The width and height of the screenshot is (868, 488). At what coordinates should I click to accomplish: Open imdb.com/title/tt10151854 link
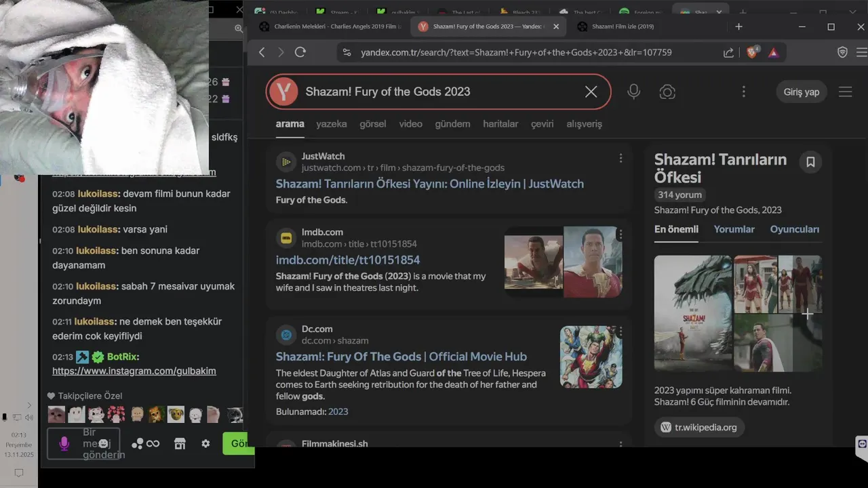pyautogui.click(x=348, y=260)
